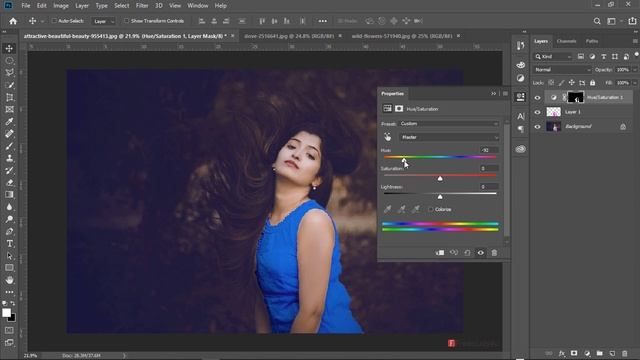Hide Layer 1 visibility
The width and height of the screenshot is (640, 360).
tap(537, 112)
